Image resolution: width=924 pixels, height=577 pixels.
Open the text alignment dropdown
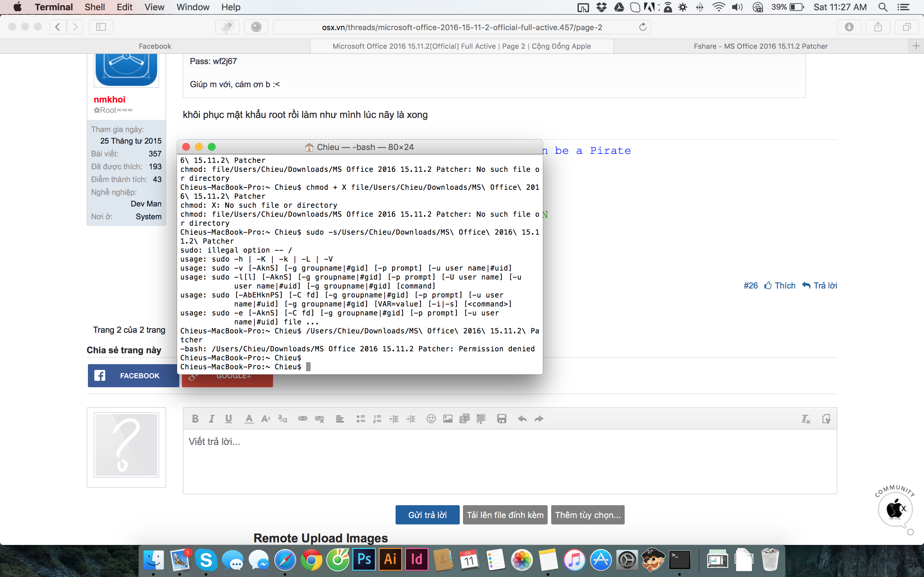click(x=339, y=419)
